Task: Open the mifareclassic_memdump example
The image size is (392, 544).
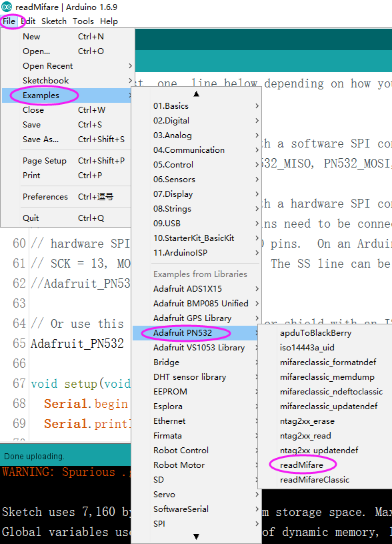Action: (325, 376)
